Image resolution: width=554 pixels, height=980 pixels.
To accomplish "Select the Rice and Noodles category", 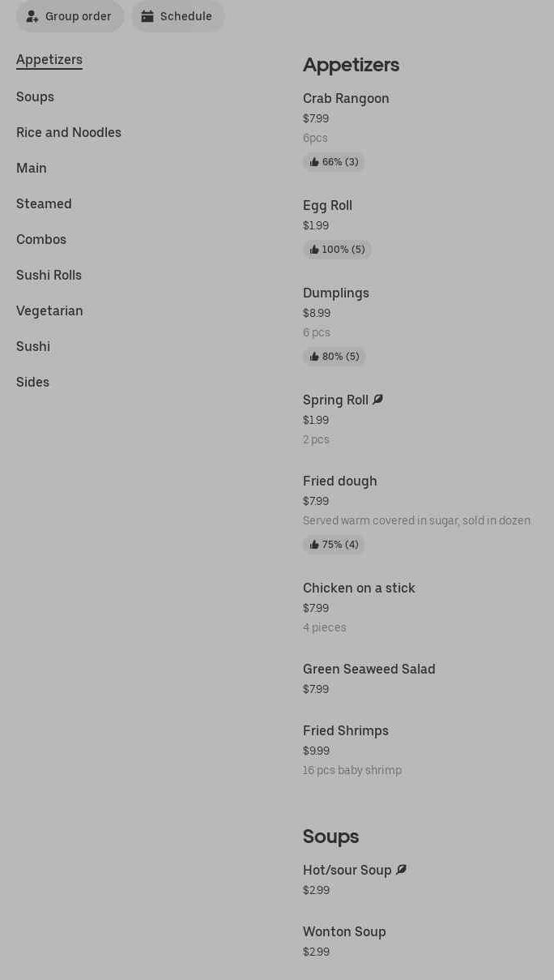I will click(x=69, y=132).
